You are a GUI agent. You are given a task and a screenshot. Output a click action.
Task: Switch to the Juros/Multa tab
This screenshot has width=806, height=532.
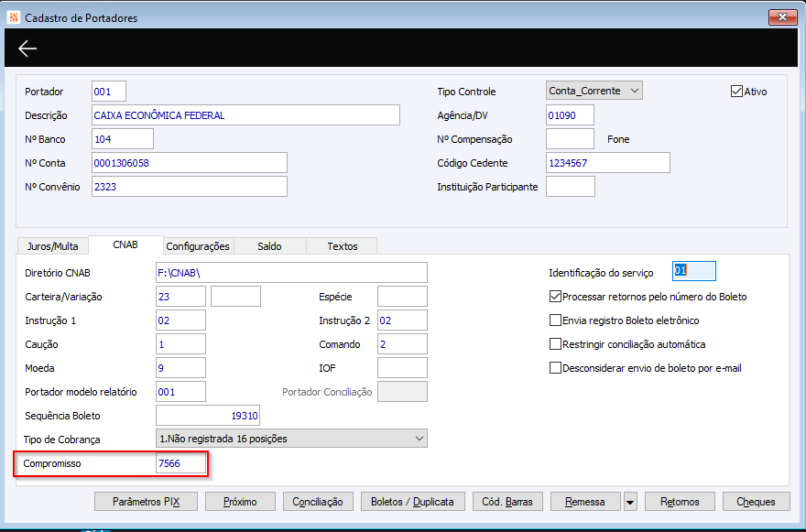[52, 246]
